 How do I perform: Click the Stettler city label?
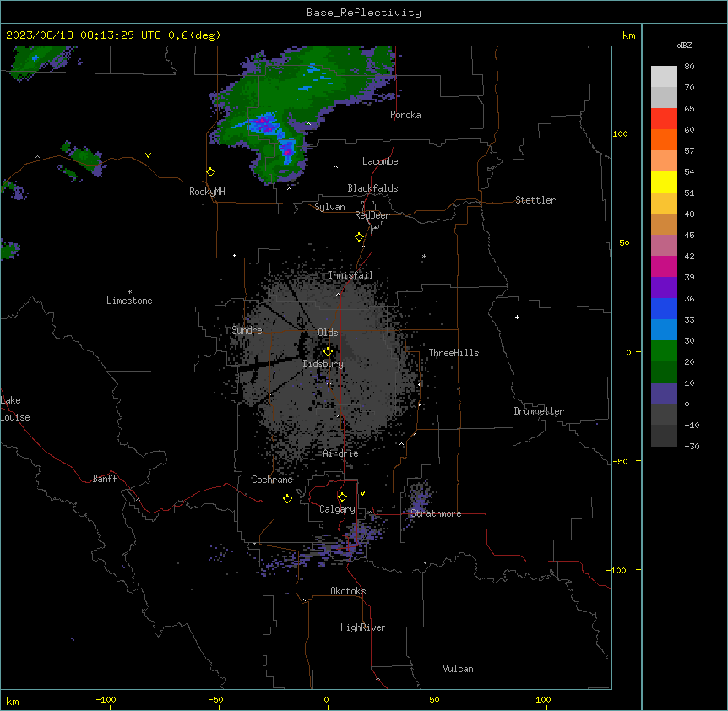pos(535,200)
